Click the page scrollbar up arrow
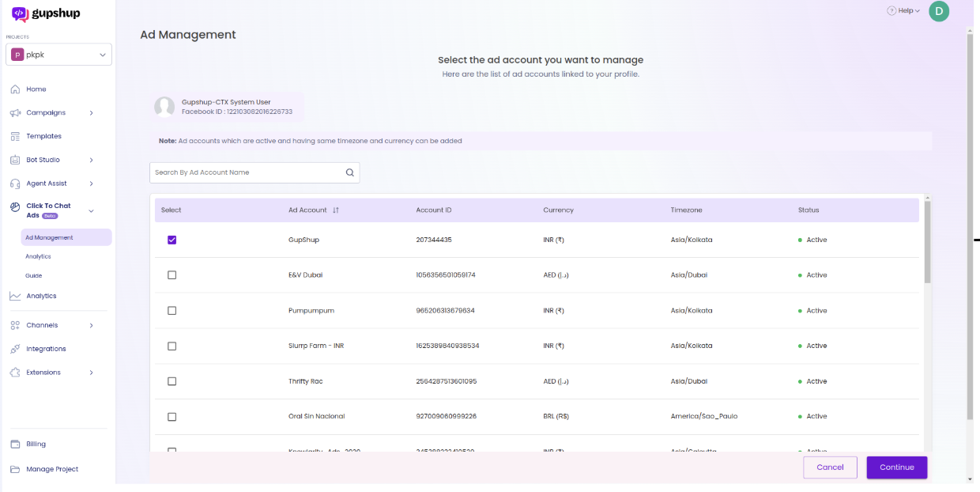 (970, 30)
